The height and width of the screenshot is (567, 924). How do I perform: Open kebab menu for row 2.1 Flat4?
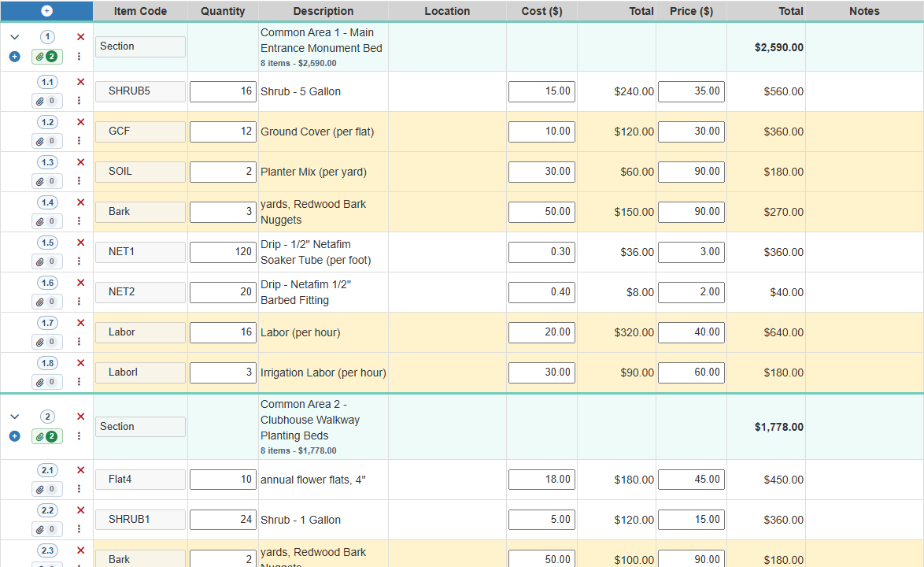79,488
